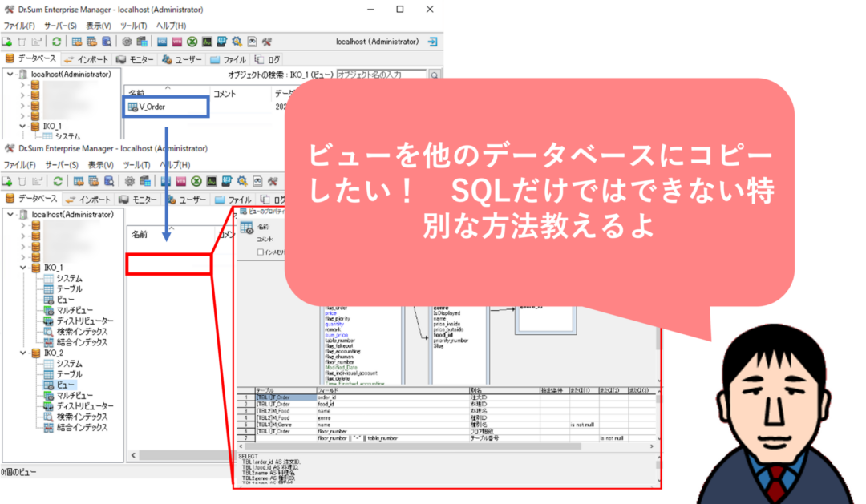The height and width of the screenshot is (504, 866).
Task: Open the SQL Executor icon in the toolbar
Action: click(160, 40)
